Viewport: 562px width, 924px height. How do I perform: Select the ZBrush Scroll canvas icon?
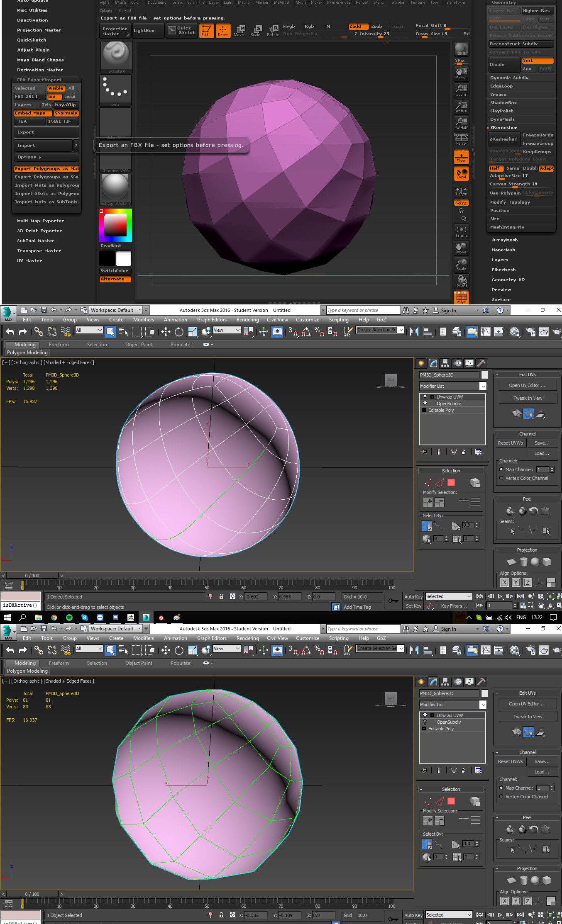tap(461, 73)
